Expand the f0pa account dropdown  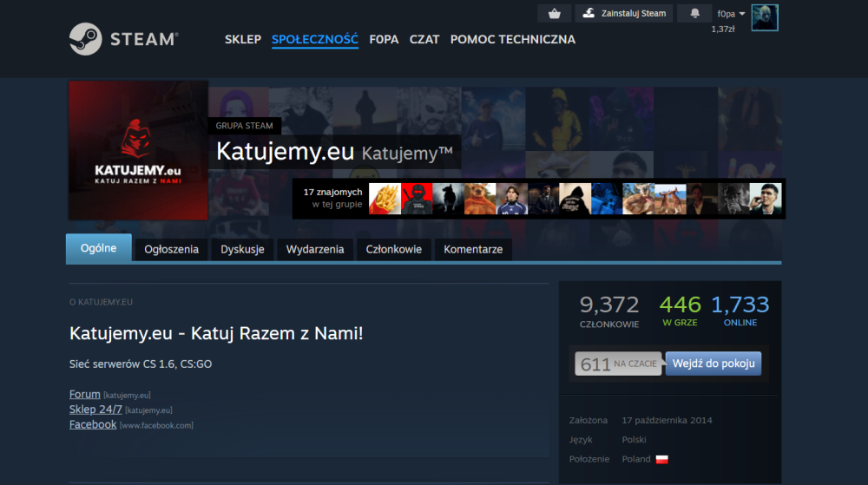[x=731, y=14]
